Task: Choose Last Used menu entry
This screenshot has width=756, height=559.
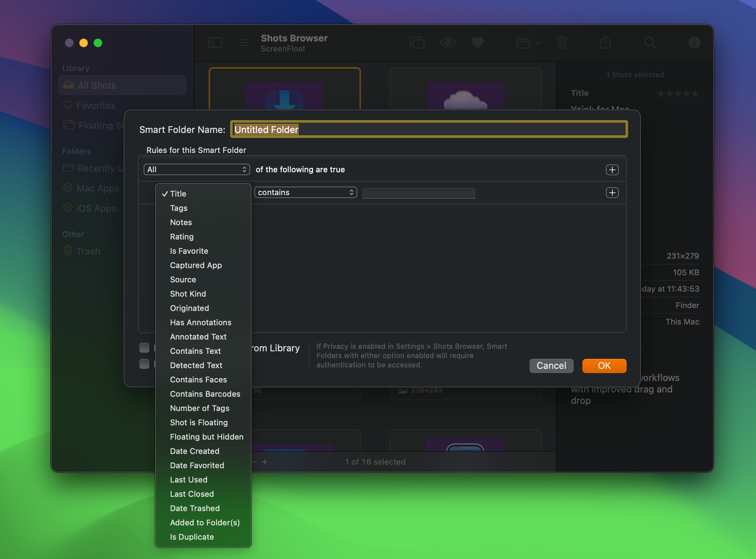Action: tap(203, 480)
